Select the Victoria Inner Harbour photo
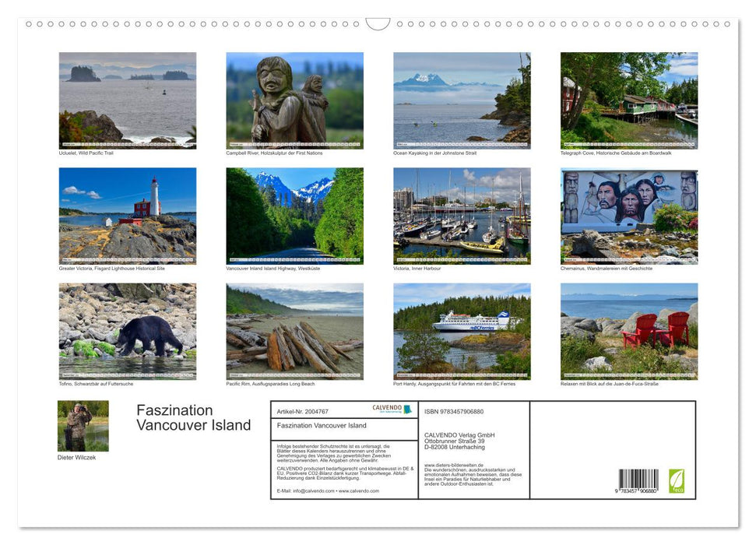Screen dimensions: 756x545 point(462,215)
